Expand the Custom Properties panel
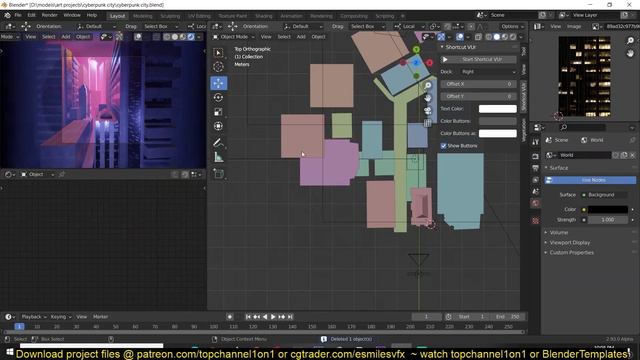The image size is (640, 360). tap(571, 253)
